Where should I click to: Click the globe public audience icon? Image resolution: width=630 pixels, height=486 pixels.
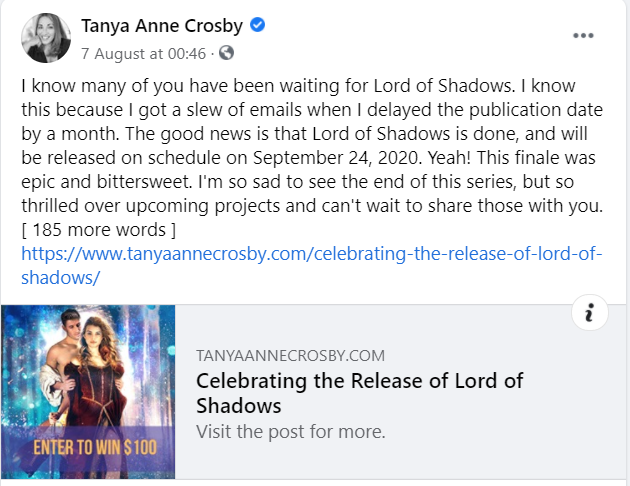tap(226, 53)
